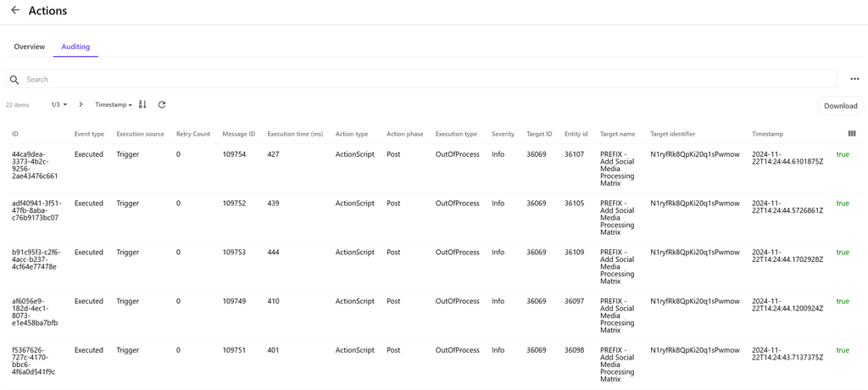Click the search magnifier icon
The width and height of the screenshot is (868, 390).
coord(14,80)
